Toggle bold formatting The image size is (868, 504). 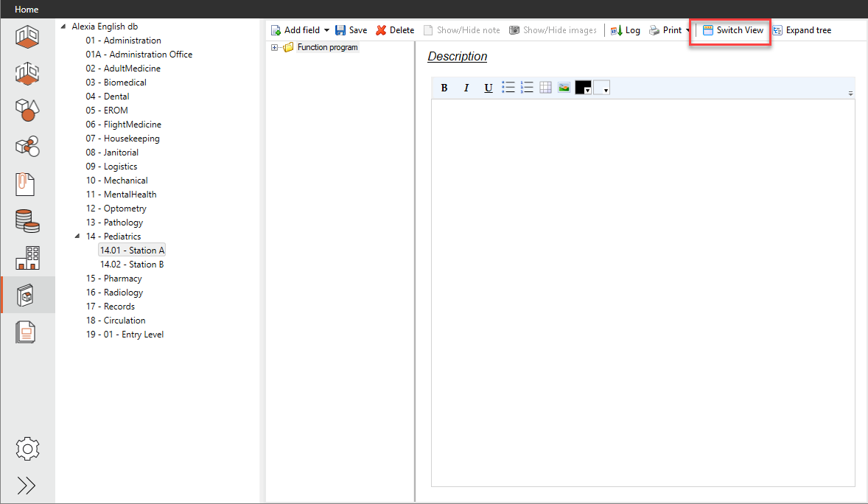point(444,88)
